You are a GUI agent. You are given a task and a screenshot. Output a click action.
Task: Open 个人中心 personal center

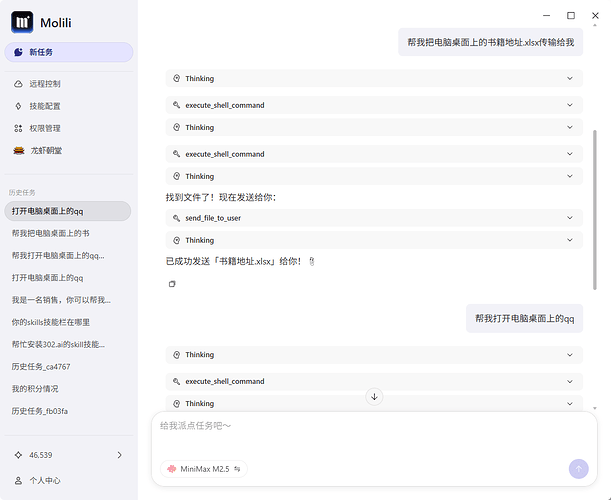[x=46, y=480]
